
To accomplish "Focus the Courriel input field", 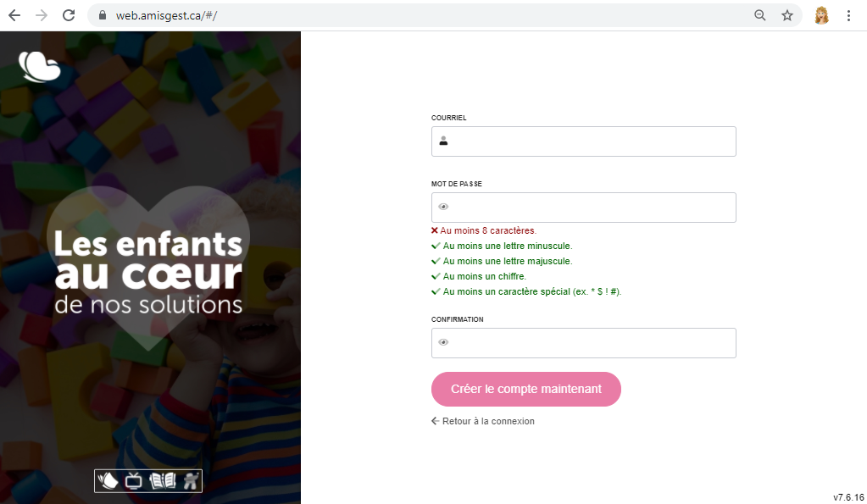I will [x=583, y=141].
